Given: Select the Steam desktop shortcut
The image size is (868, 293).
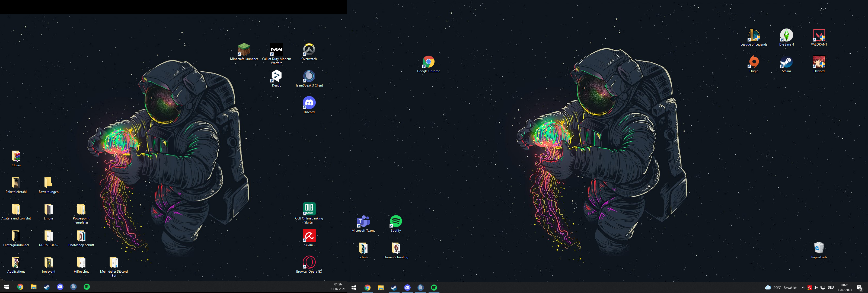Looking at the screenshot, I should click(x=786, y=64).
